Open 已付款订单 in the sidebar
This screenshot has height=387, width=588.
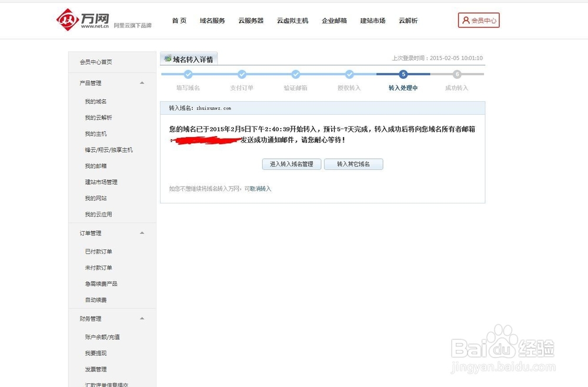pos(99,252)
